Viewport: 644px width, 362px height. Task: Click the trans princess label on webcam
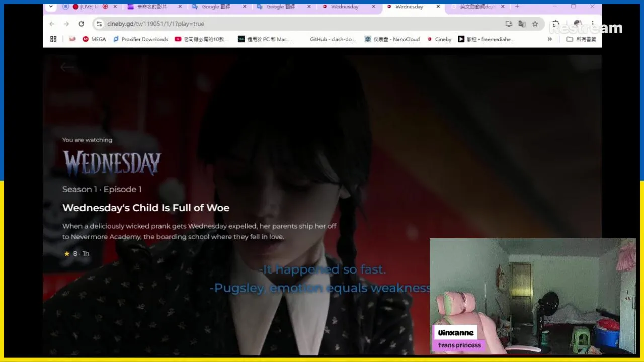click(459, 345)
